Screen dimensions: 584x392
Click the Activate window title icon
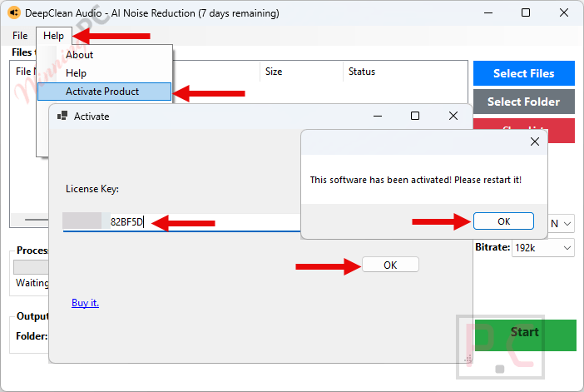click(x=62, y=116)
